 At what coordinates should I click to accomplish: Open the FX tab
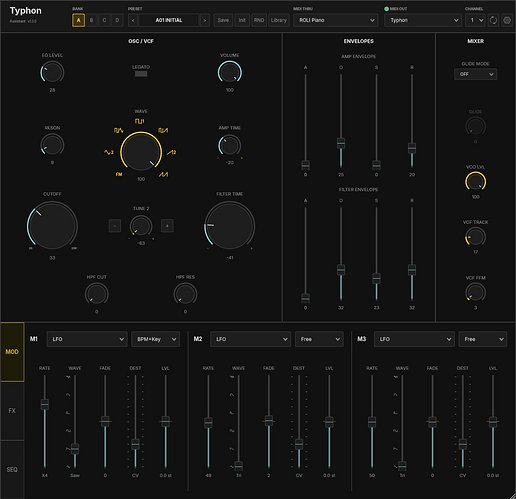12,411
